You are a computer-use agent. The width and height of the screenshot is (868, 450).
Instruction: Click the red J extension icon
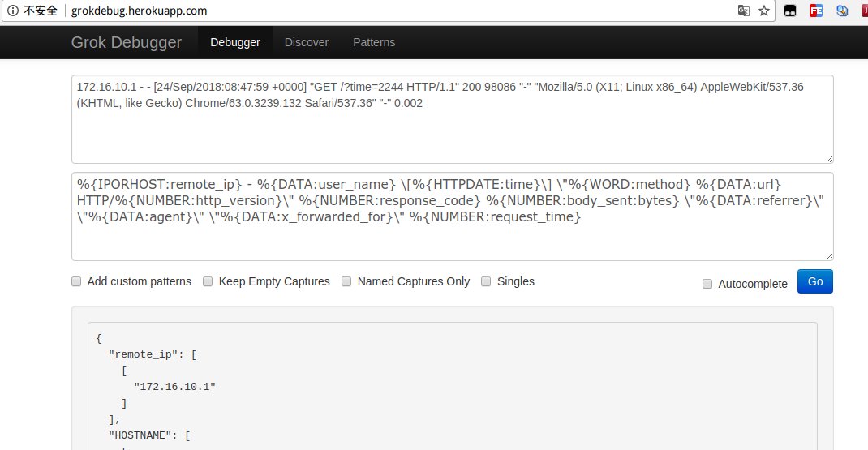[863, 11]
